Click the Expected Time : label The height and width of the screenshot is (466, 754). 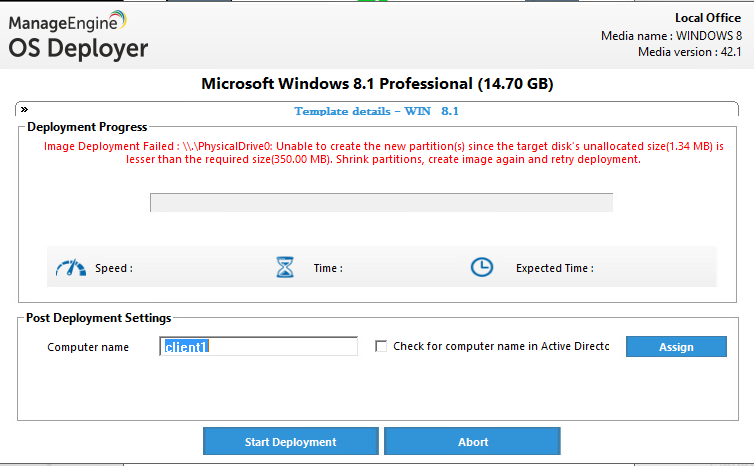[555, 268]
